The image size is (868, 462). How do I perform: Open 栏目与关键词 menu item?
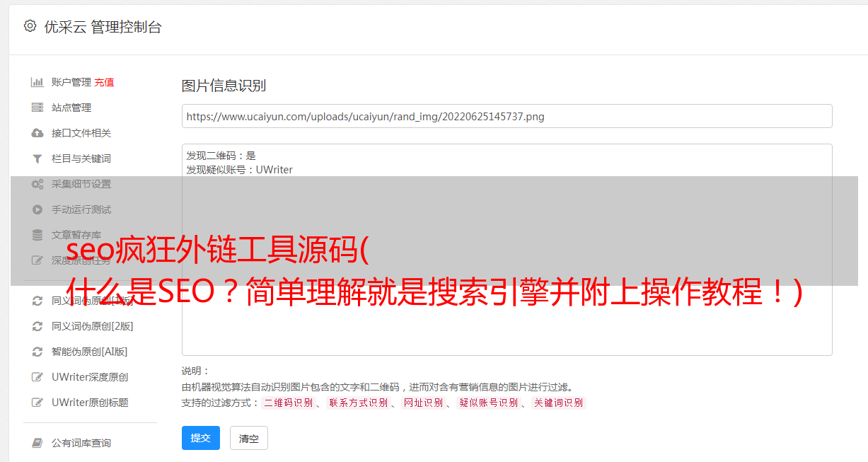pyautogui.click(x=81, y=158)
